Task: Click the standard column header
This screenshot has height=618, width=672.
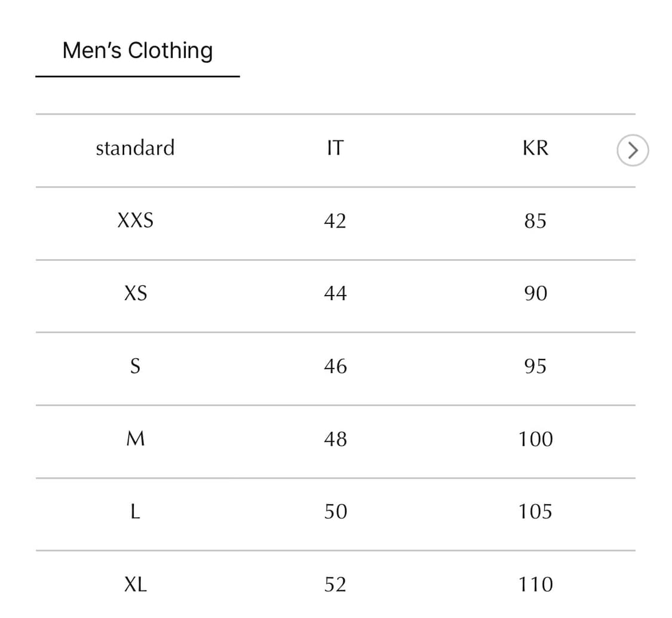Action: tap(135, 148)
